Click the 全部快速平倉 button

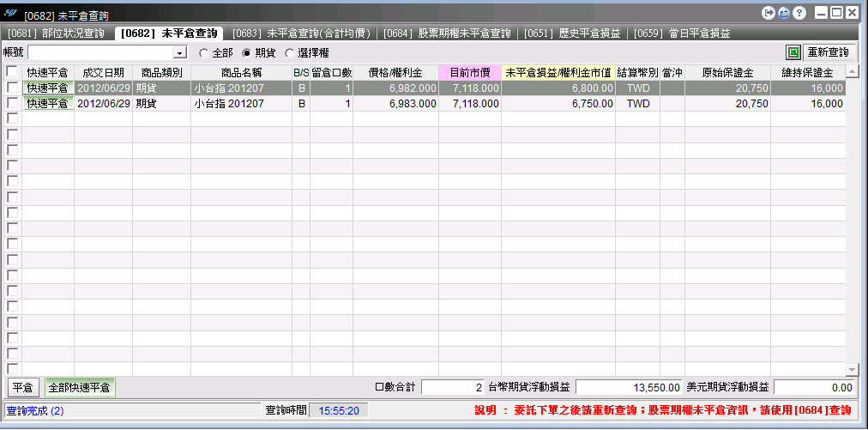(80, 388)
